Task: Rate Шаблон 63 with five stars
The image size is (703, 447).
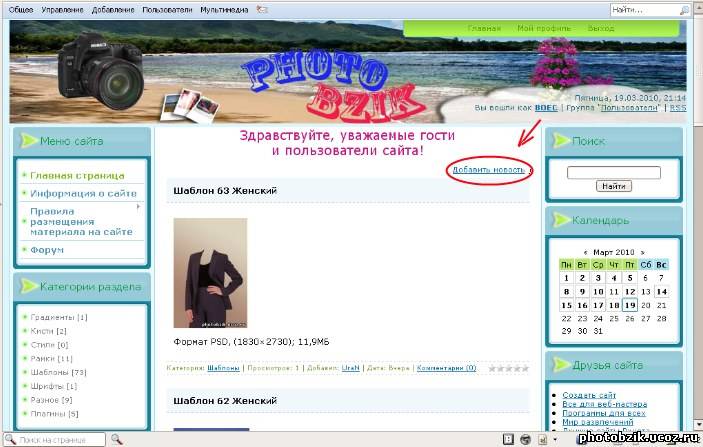Action: (x=525, y=369)
